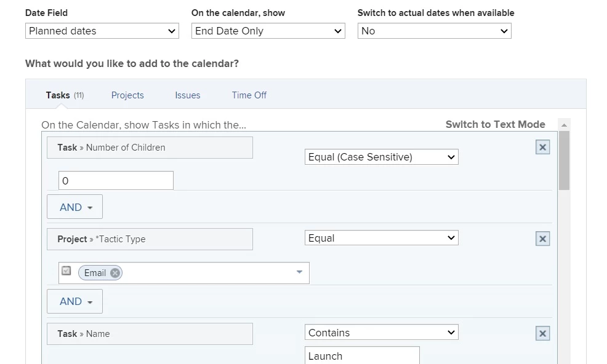Focus the Number of Children value field

(x=116, y=181)
